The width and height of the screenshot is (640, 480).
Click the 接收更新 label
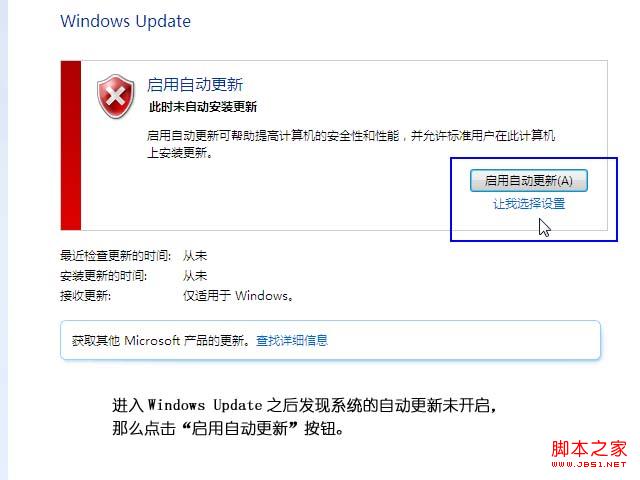click(85, 296)
